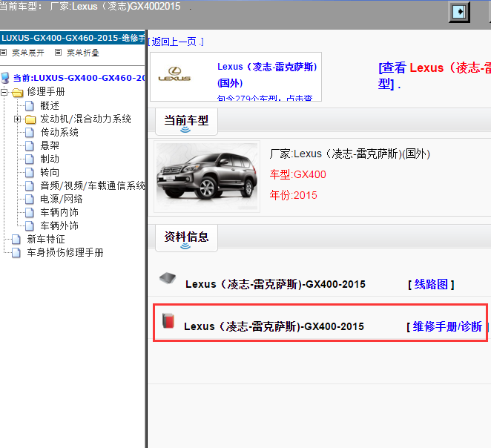
Task: Click the page icon next to 悬架
Action: point(30,146)
